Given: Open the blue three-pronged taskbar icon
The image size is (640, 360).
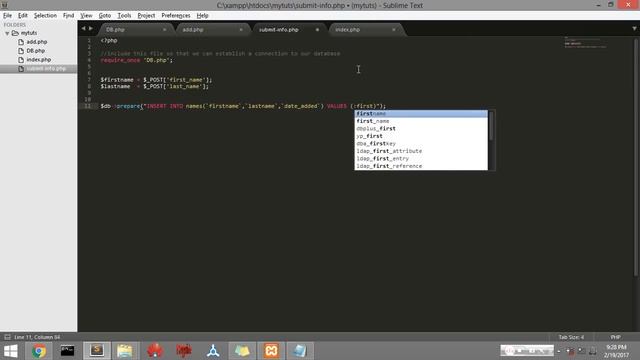Looking at the screenshot, I should pos(213,351).
